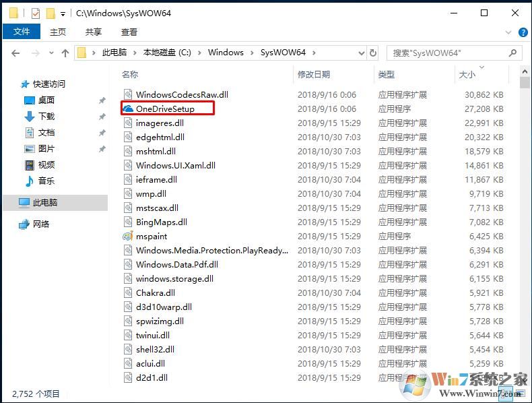Expand the chevron after Windows in path
This screenshot has width=532, height=403.
tap(252, 53)
